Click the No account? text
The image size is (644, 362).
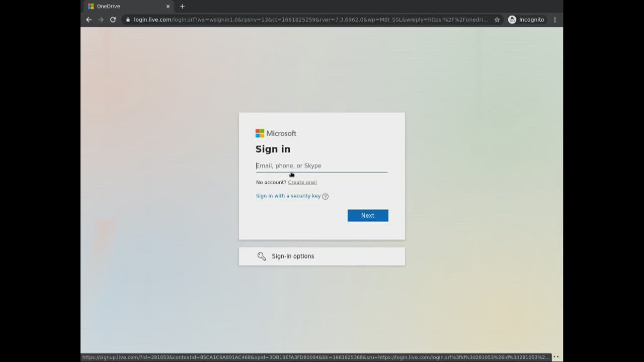(x=271, y=183)
